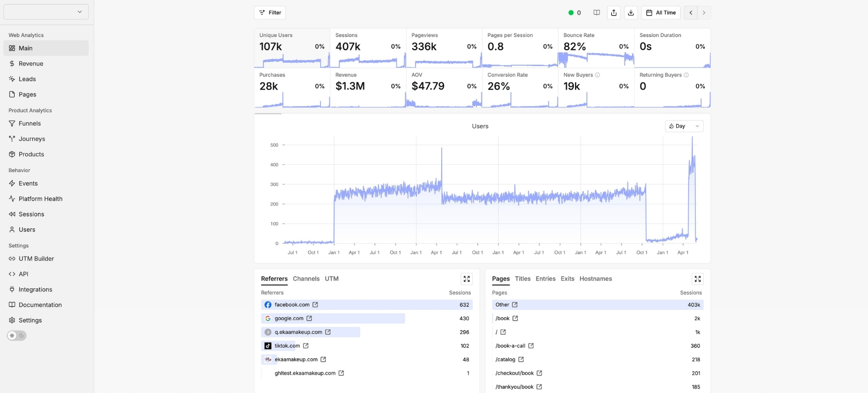
Task: Click the Events lightning icon
Action: click(12, 183)
